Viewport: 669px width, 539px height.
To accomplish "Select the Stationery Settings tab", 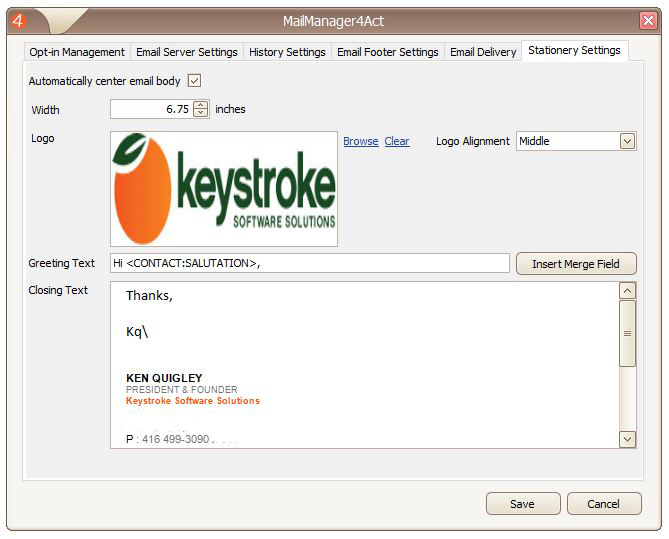I will 574,50.
